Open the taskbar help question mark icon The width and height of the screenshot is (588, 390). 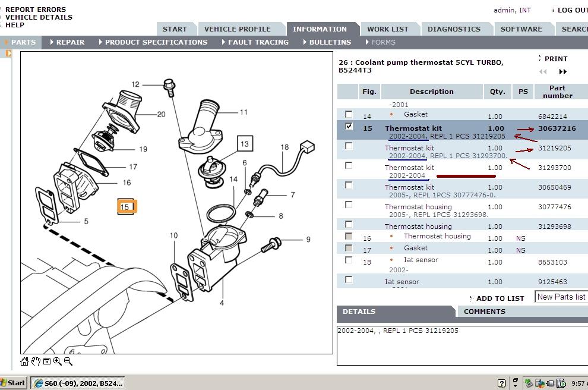pos(502,383)
